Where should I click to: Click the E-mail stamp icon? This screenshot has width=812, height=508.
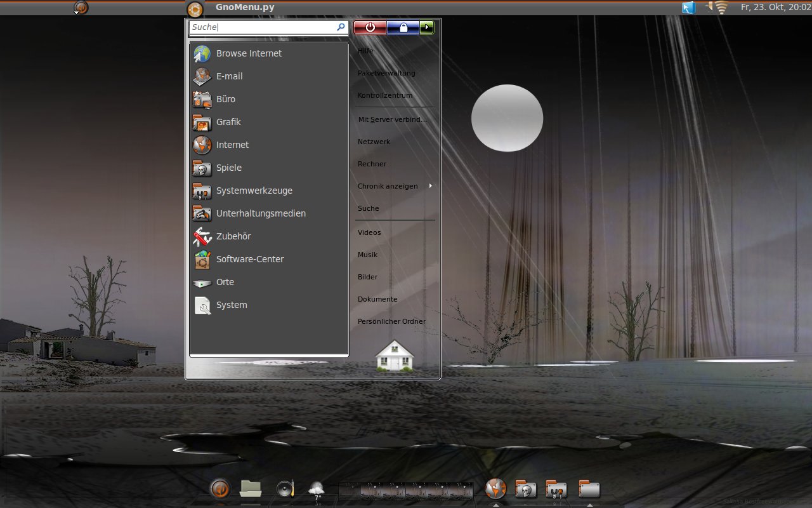[x=202, y=76]
